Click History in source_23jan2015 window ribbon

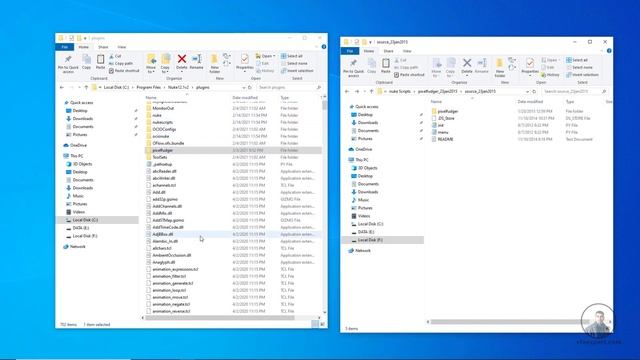[550, 75]
